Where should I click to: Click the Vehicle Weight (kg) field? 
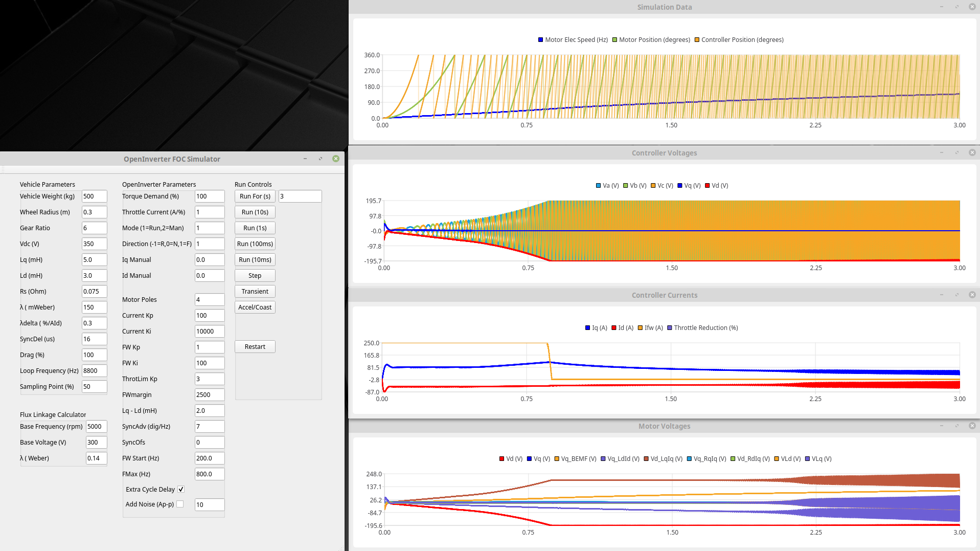coord(94,196)
